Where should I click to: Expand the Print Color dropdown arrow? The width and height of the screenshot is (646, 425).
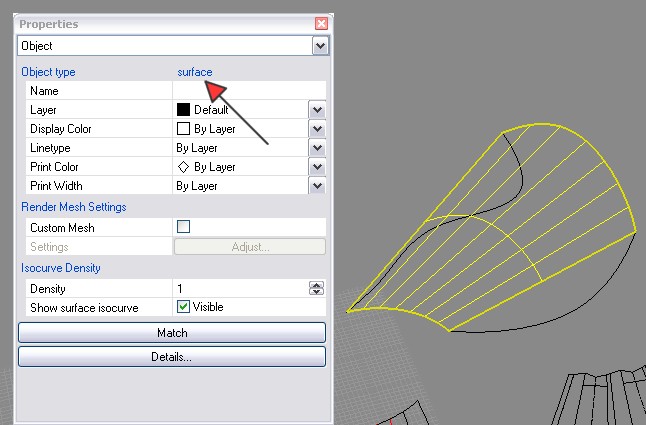click(317, 167)
